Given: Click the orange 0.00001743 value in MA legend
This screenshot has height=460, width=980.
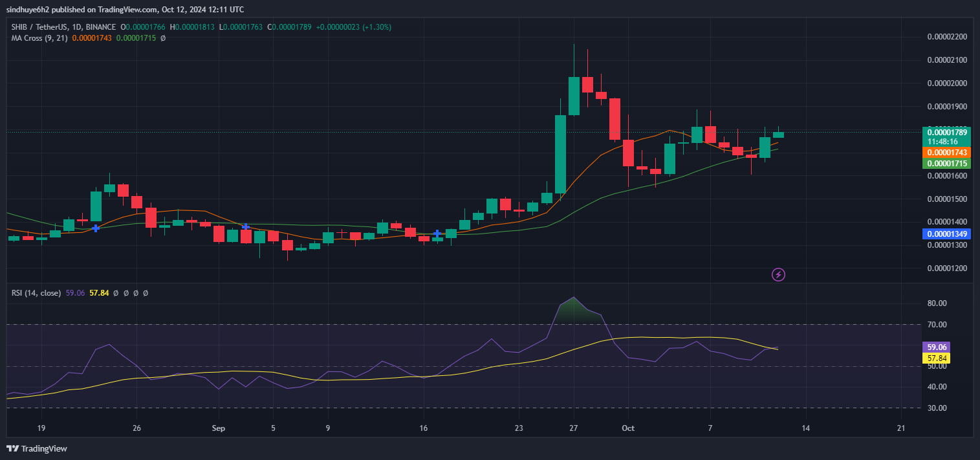Looking at the screenshot, I should pyautogui.click(x=92, y=38).
